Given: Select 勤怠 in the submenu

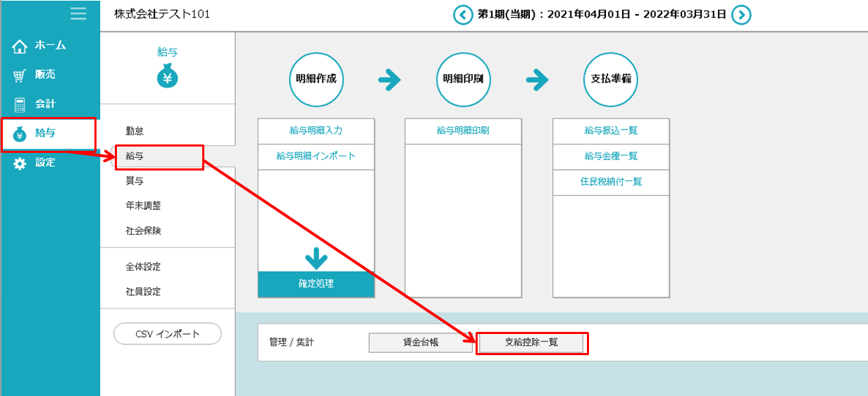Looking at the screenshot, I should (135, 131).
